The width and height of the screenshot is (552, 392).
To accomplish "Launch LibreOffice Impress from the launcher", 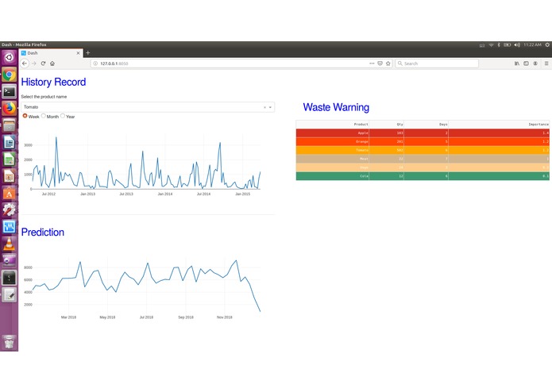I will [10, 176].
